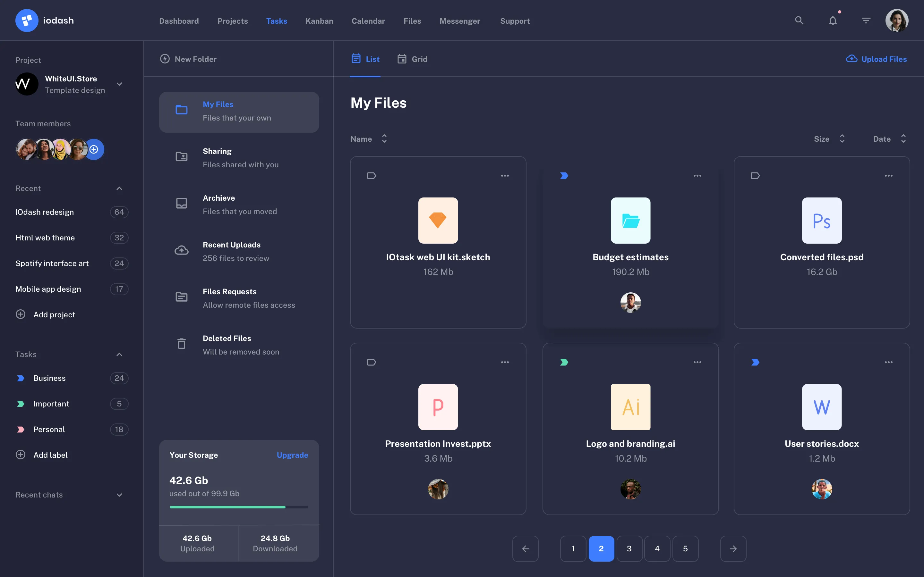Switch to the Grid view tab
The image size is (924, 577).
click(412, 59)
